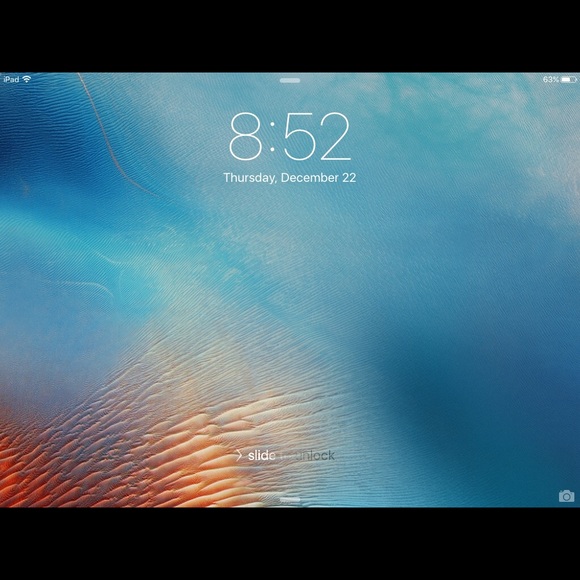Tap the iPad carrier label

(11, 79)
